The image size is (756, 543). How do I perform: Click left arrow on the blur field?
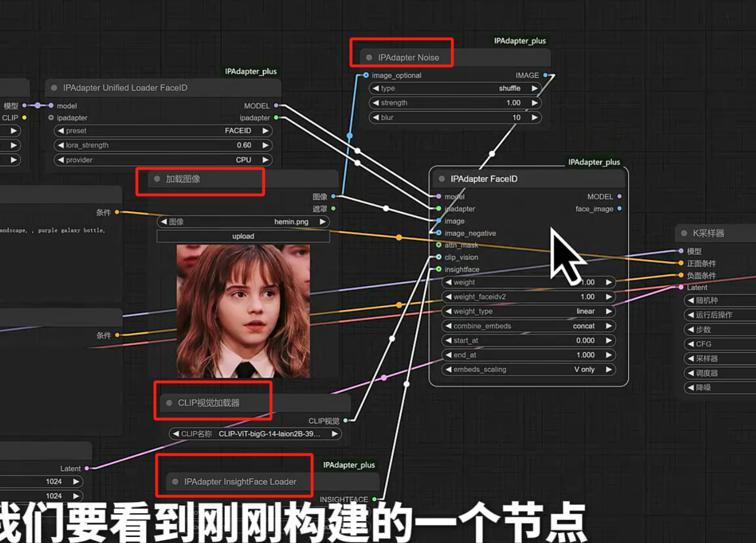(x=376, y=118)
